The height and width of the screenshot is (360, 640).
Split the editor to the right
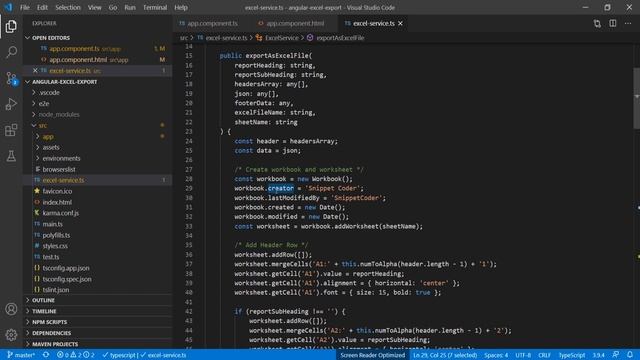pyautogui.click(x=613, y=24)
